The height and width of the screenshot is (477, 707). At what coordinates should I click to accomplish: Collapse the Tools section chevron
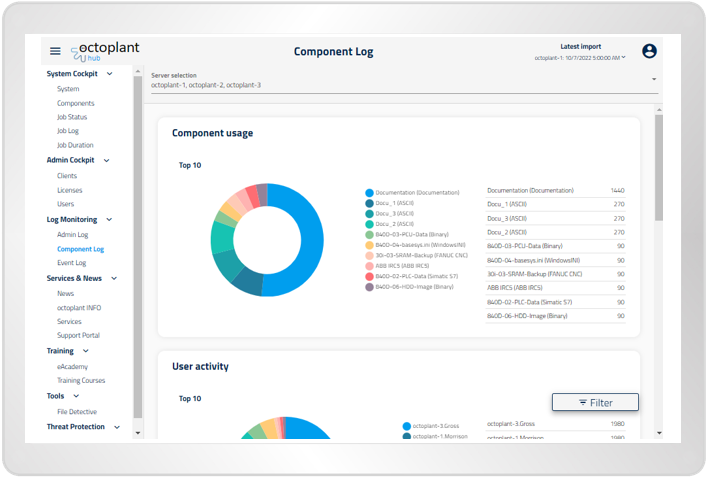click(76, 396)
